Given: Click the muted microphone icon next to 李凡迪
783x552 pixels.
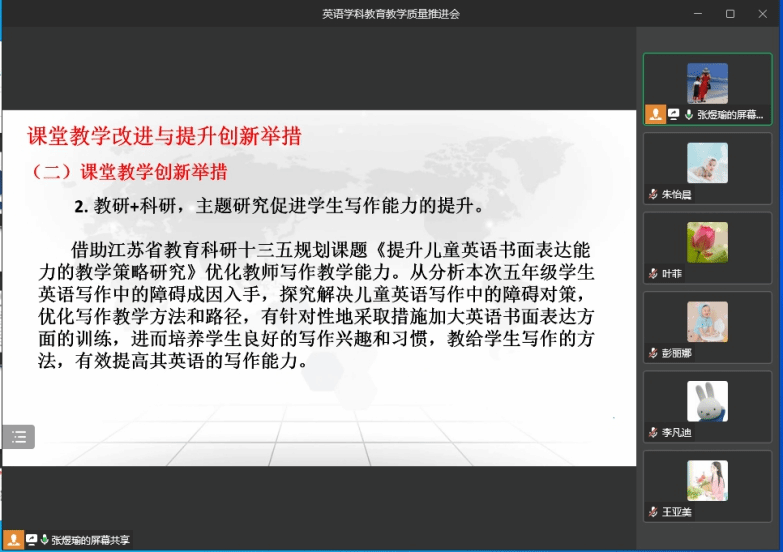Looking at the screenshot, I should tap(653, 433).
